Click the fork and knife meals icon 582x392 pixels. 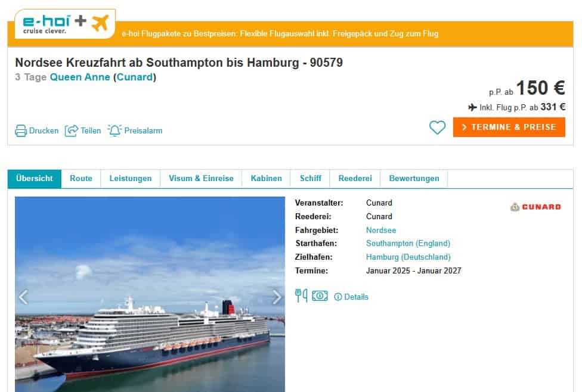[x=301, y=296]
